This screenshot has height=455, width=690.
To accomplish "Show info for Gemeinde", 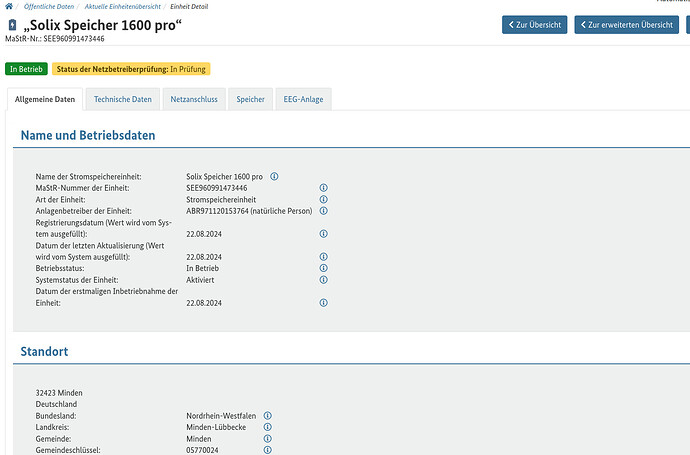I will pos(268,439).
